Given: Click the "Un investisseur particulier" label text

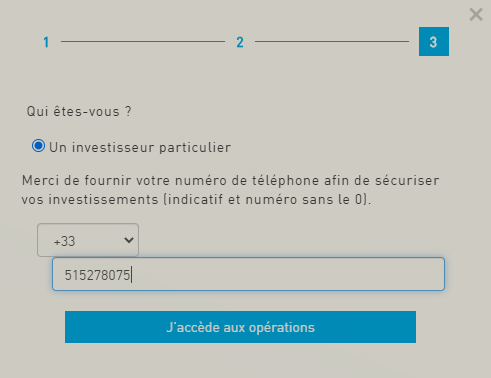Looking at the screenshot, I should click(140, 147).
